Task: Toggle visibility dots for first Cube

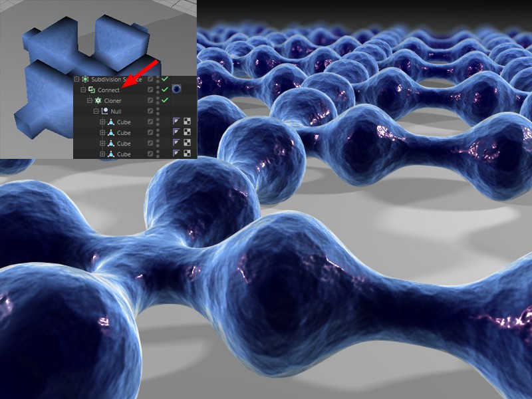Action: [158, 122]
